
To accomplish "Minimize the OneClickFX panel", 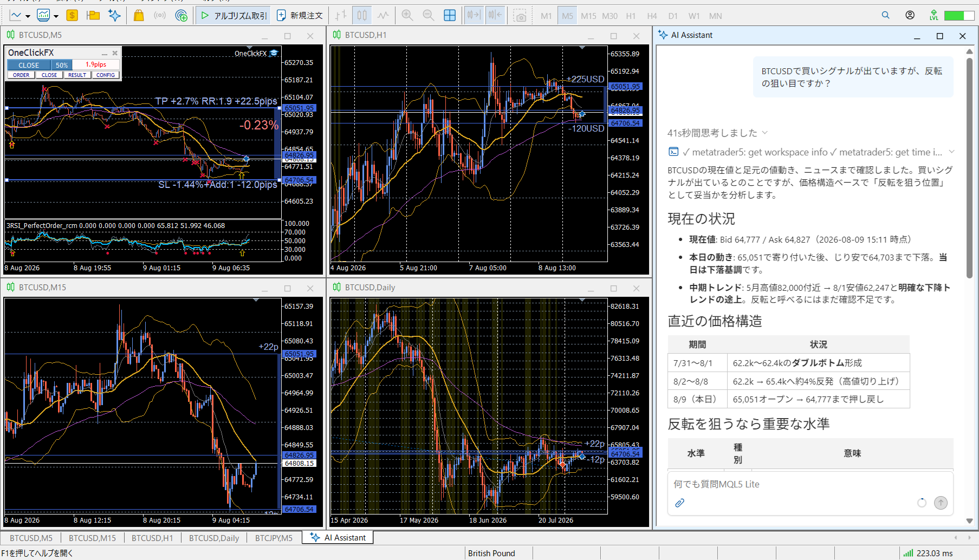I will coord(105,53).
